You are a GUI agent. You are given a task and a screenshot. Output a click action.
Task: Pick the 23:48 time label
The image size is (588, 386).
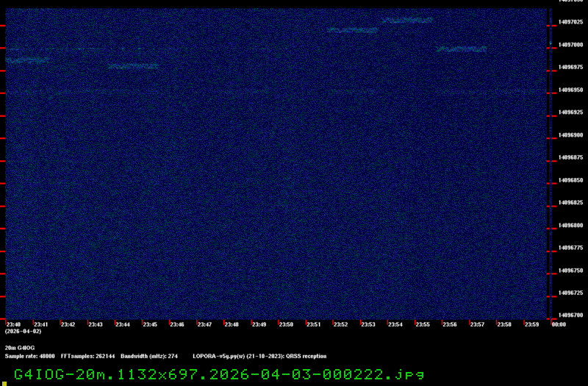coord(232,324)
